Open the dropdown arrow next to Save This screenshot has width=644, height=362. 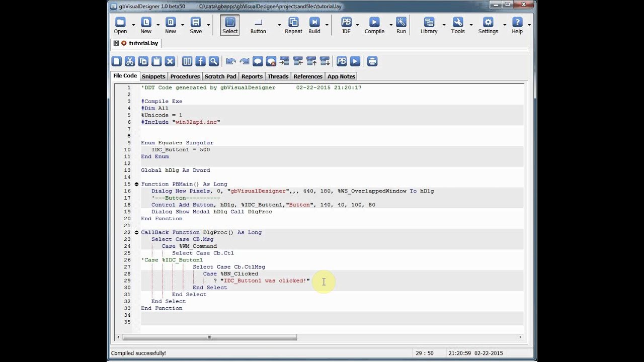[208, 25]
